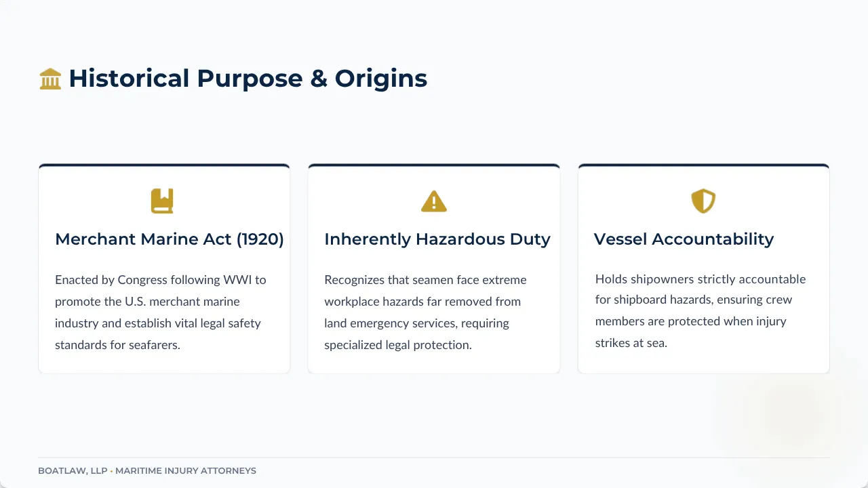Viewport: 868px width, 488px height.
Task: Select the paragraph starting Recognizes that seamen
Action: point(425,312)
